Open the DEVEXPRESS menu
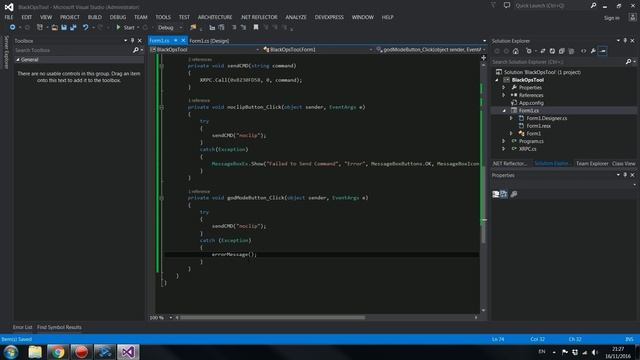This screenshot has width=640, height=360. [329, 17]
